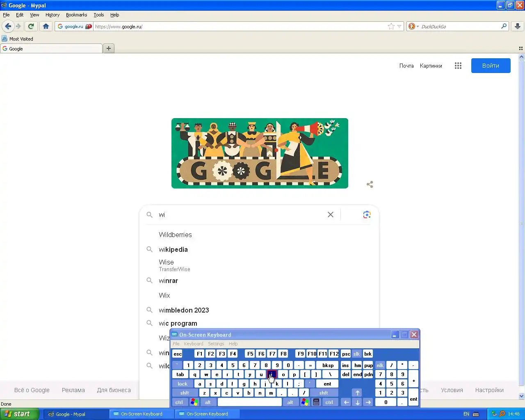This screenshot has height=420, width=525.
Task: Share the Google doodle
Action: pos(370,185)
